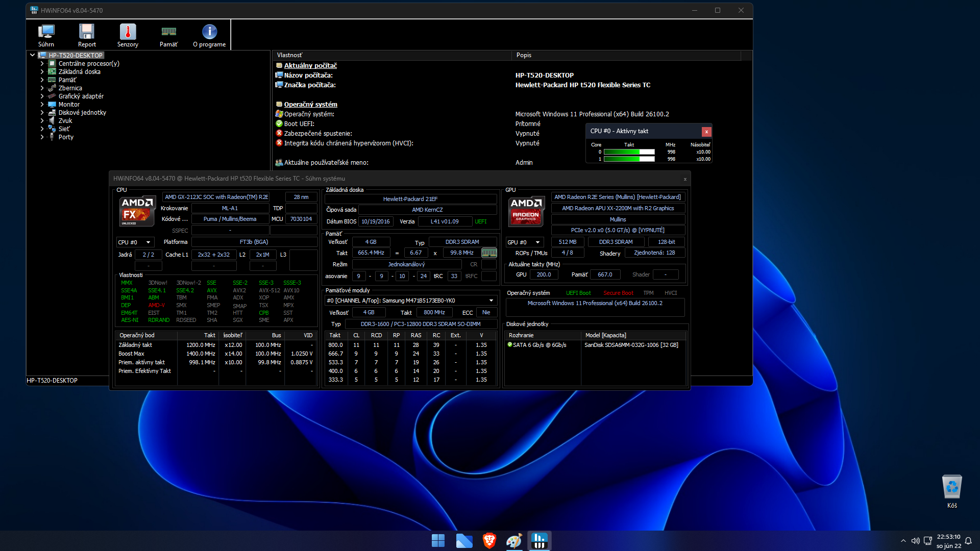
Task: Click the Report save icon
Action: tap(87, 35)
